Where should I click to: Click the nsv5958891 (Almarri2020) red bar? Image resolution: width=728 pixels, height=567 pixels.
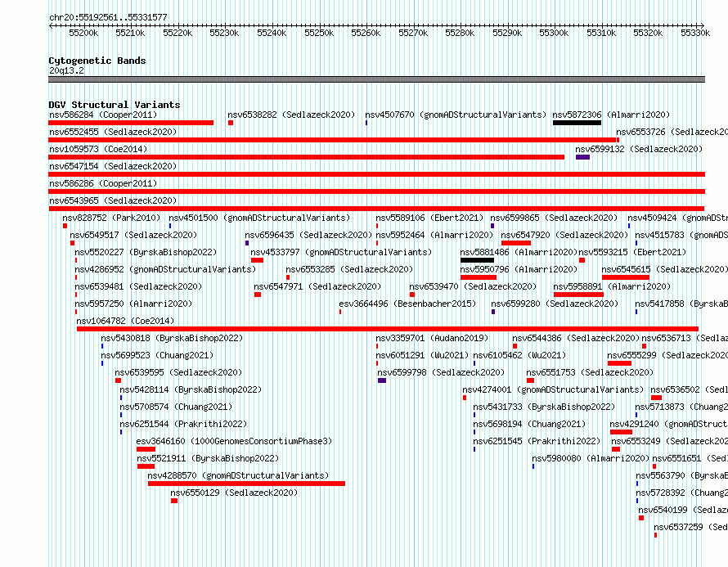(x=578, y=295)
